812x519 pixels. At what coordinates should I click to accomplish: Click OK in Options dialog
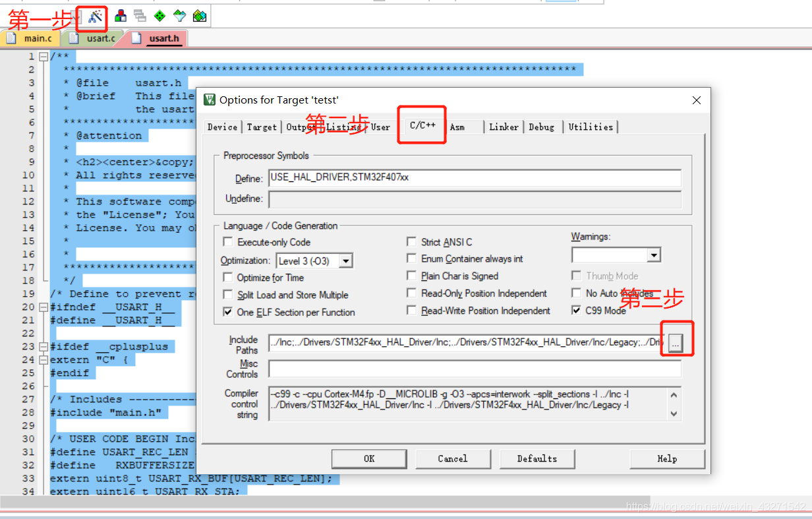[x=369, y=458]
